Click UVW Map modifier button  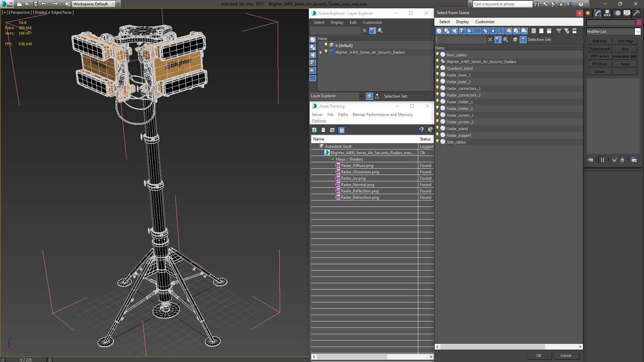coord(625,41)
